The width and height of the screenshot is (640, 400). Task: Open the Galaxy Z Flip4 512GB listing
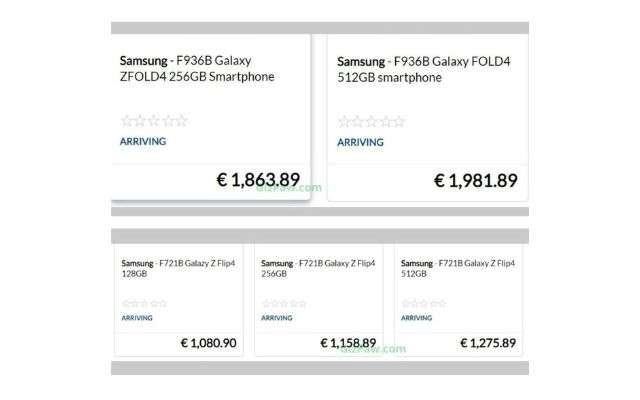tap(458, 268)
